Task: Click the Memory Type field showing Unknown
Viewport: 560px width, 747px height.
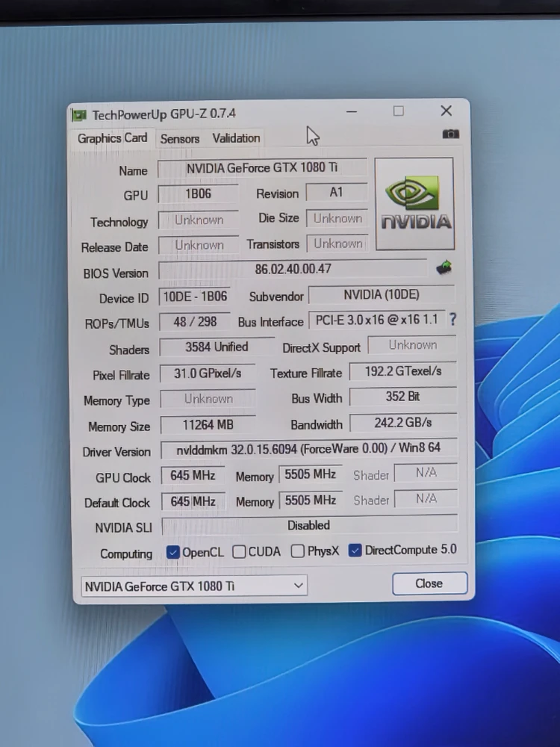Action: click(208, 399)
